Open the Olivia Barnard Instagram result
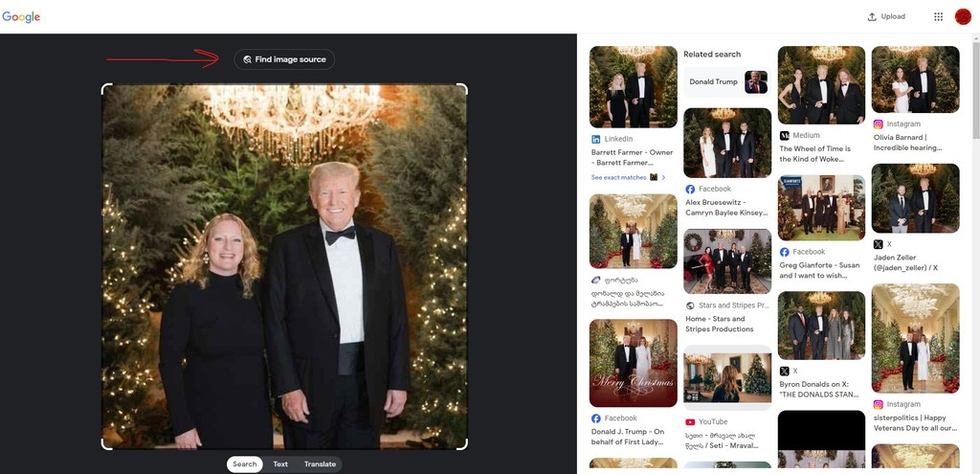 (907, 143)
